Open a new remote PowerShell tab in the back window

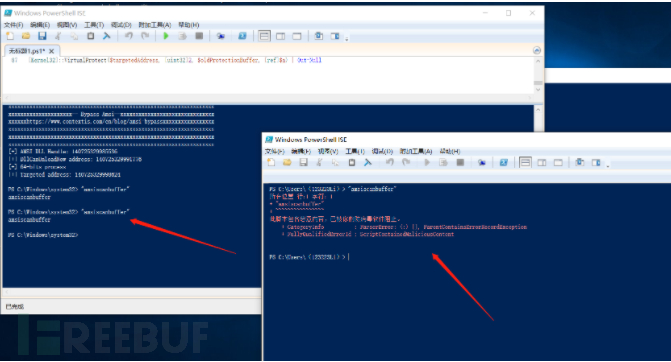[221, 36]
